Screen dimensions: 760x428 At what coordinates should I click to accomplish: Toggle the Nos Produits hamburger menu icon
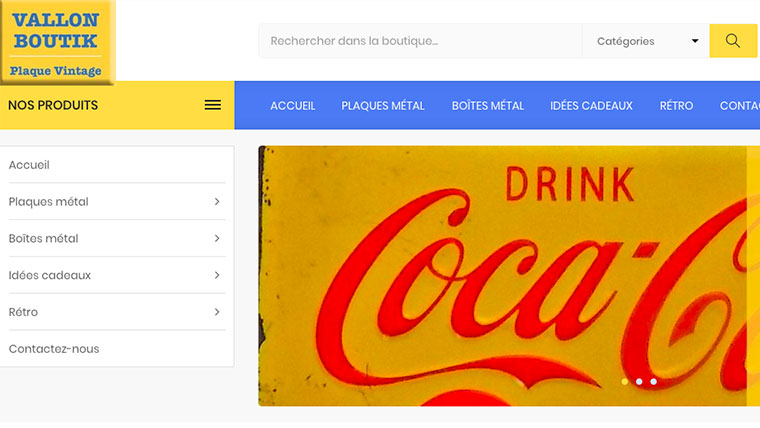(x=212, y=105)
